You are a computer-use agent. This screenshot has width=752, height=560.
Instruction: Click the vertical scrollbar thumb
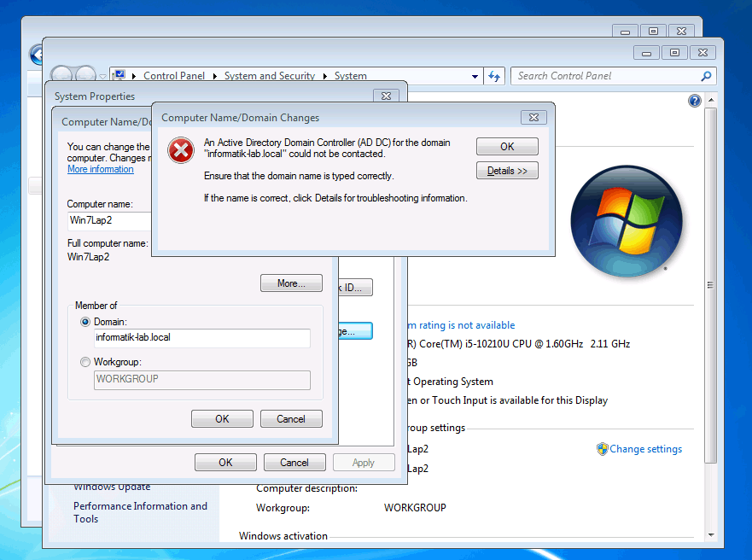pyautogui.click(x=711, y=285)
